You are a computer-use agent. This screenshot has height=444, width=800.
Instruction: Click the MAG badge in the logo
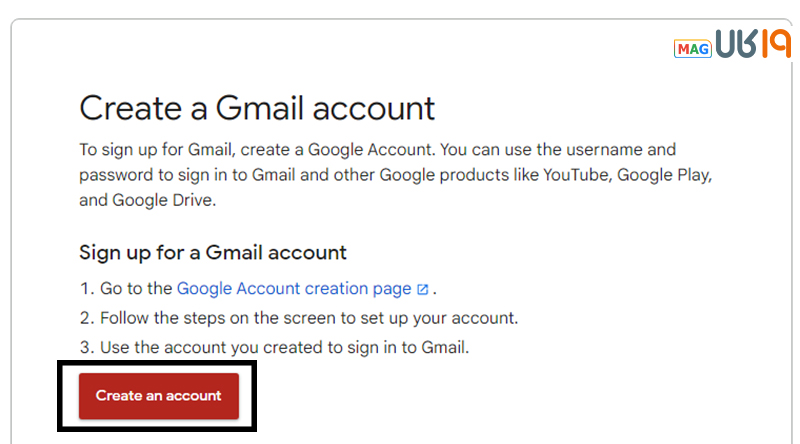pyautogui.click(x=692, y=48)
